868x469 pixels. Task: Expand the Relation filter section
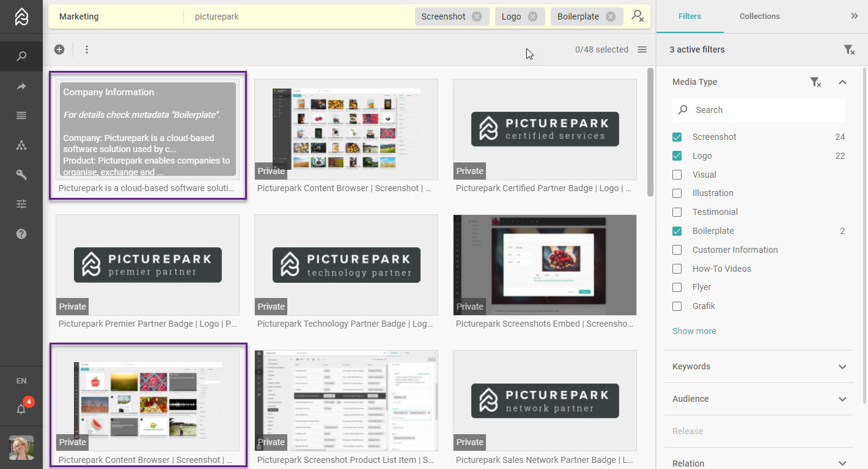842,464
